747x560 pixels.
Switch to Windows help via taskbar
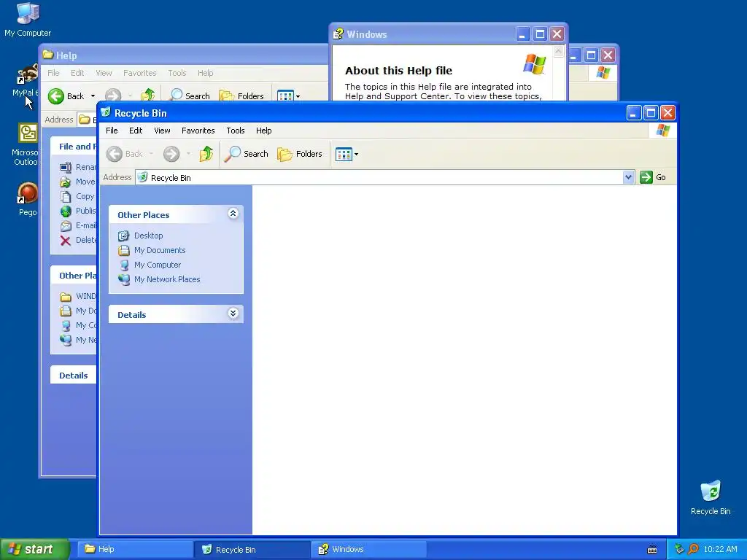(369, 549)
